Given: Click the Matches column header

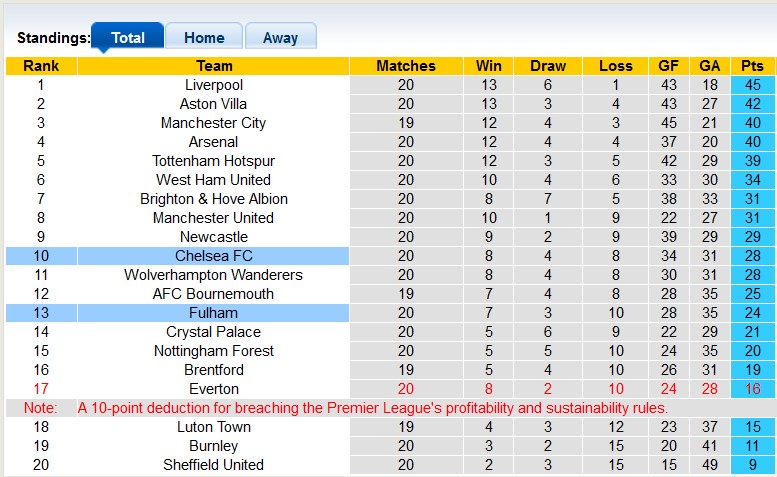Looking at the screenshot, I should point(405,66).
